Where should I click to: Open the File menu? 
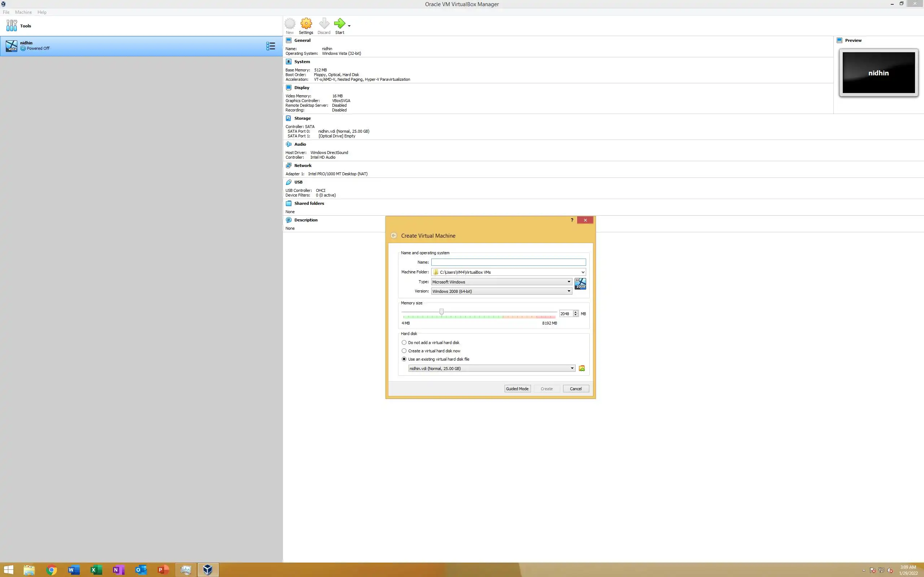[x=6, y=12]
